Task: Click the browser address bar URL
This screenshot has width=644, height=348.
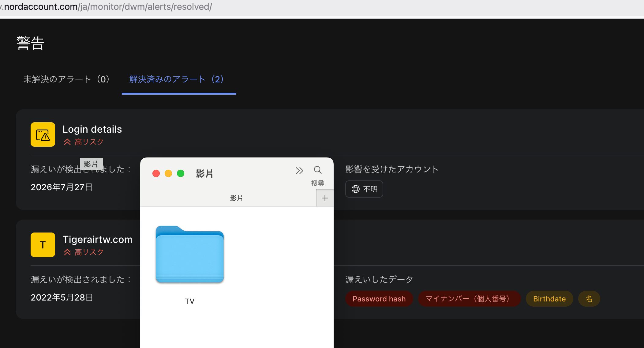Action: point(106,7)
